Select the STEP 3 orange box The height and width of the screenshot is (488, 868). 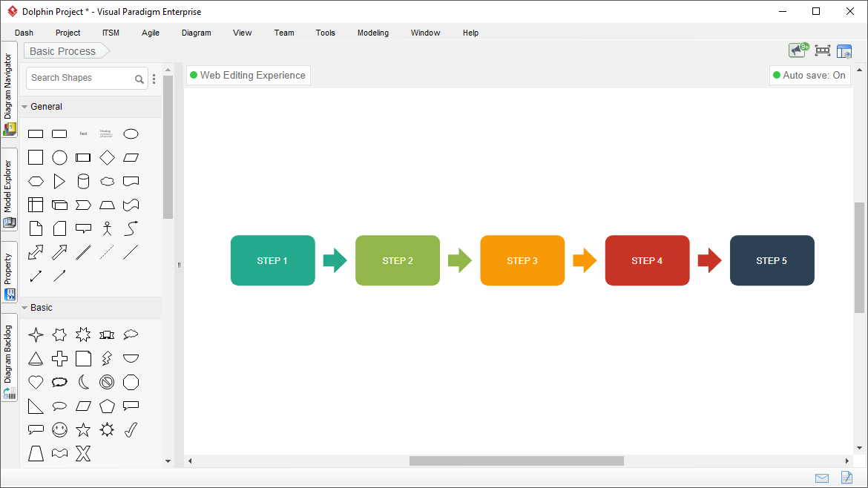pyautogui.click(x=522, y=260)
